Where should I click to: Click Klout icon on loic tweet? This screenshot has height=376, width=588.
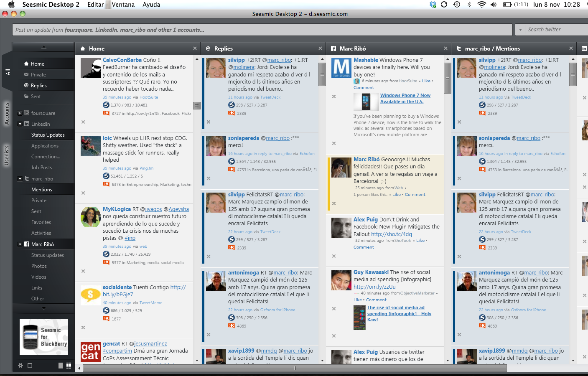(106, 184)
